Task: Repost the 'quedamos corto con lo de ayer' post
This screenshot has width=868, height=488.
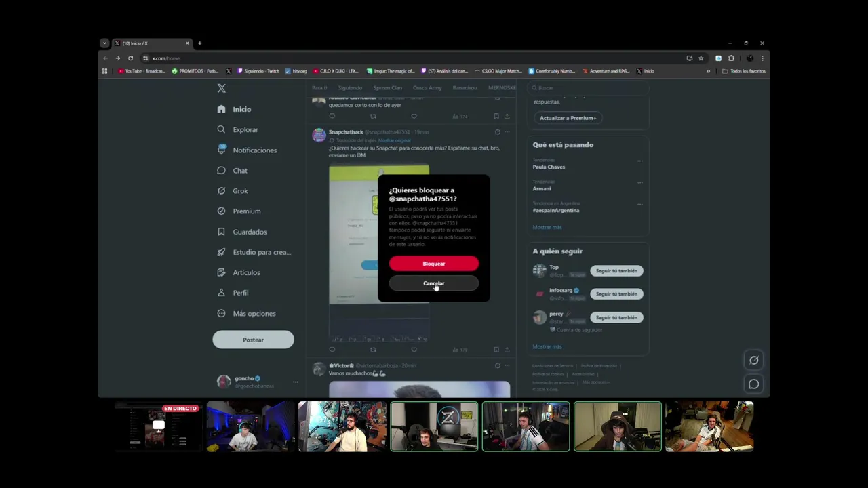Action: tap(373, 116)
